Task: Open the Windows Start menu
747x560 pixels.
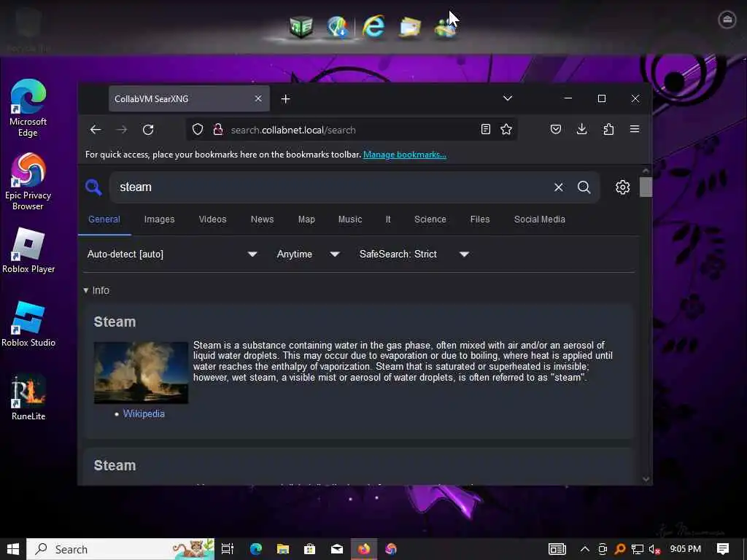Action: point(13,549)
